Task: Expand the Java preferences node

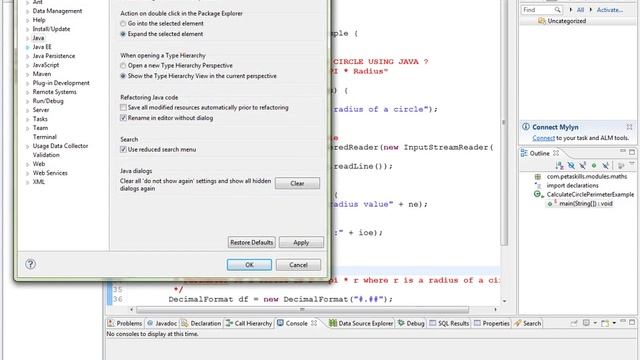Action: (x=28, y=38)
